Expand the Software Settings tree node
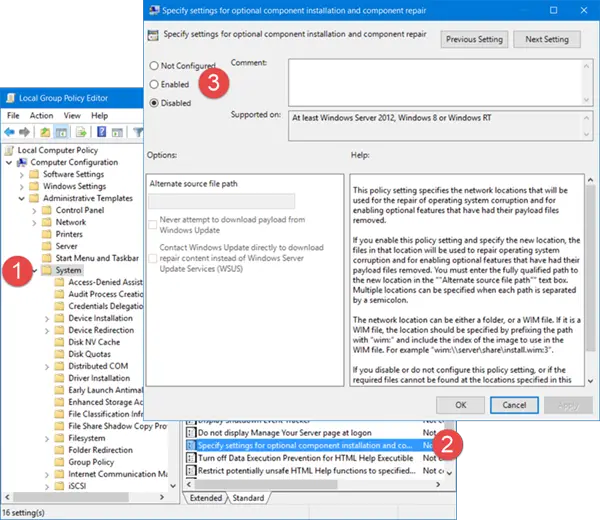 [x=22, y=174]
